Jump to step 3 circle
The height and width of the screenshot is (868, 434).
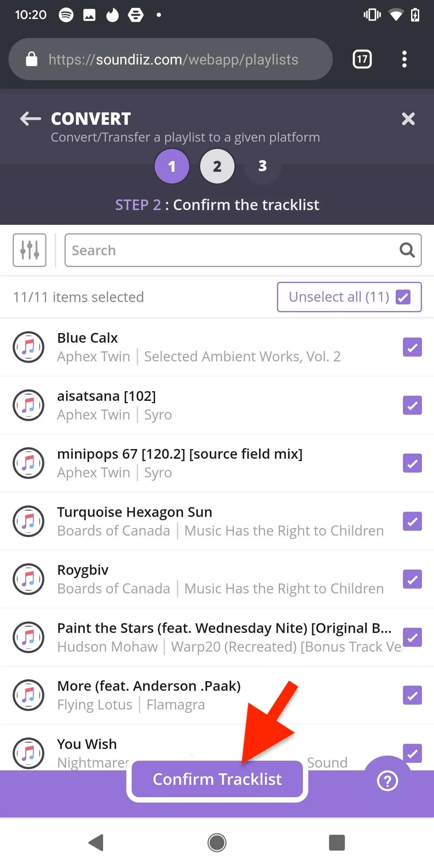pyautogui.click(x=263, y=166)
